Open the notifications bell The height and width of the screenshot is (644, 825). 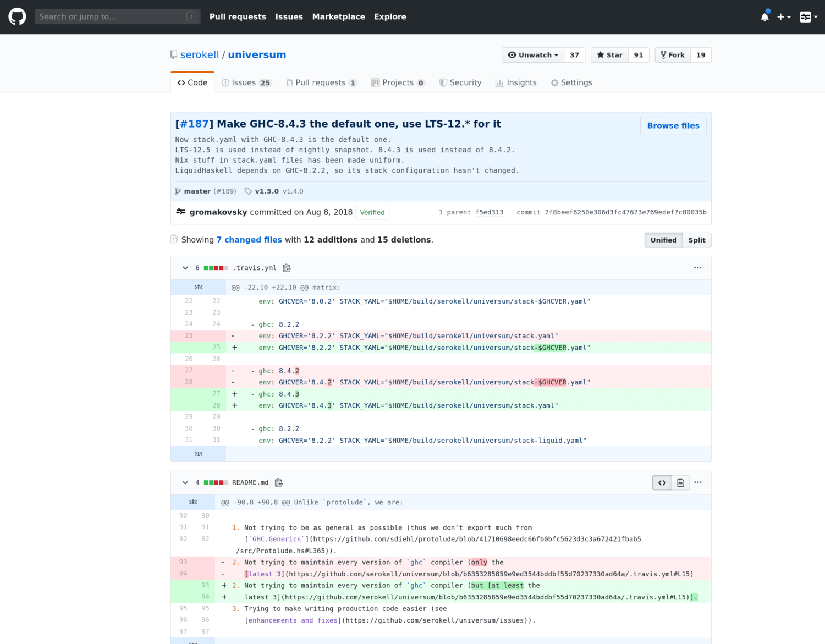pos(765,16)
